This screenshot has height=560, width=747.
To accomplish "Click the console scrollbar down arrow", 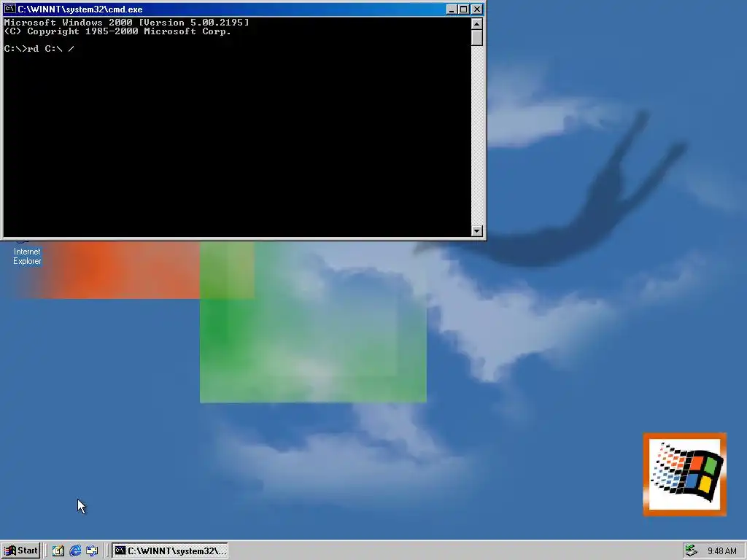I will click(477, 231).
